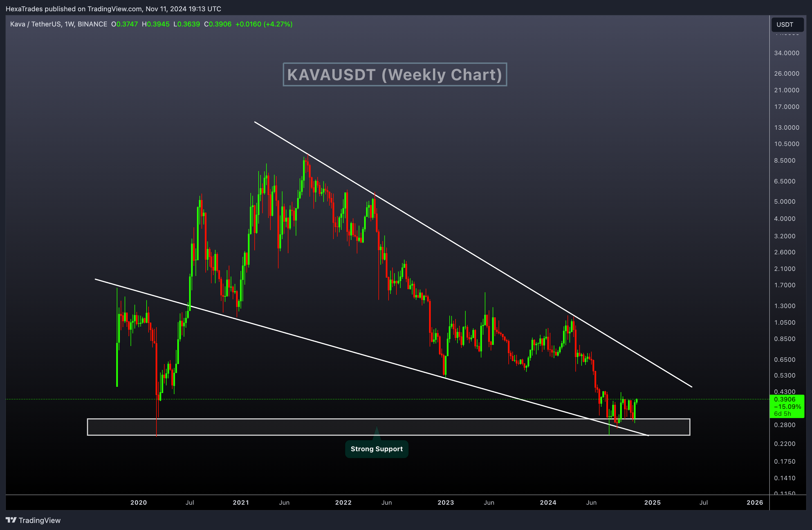This screenshot has height=530, width=812.
Task: Click the 10.5000 price axis label
Action: tap(786, 144)
